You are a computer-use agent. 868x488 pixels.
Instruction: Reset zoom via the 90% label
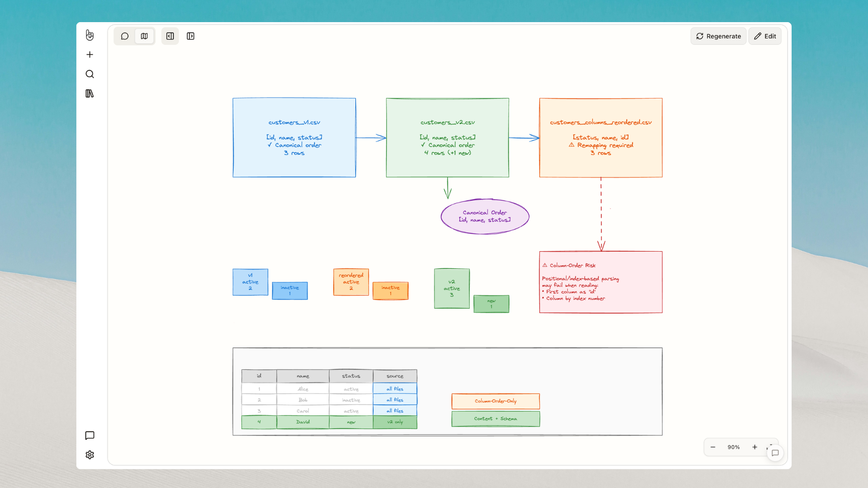[734, 447]
